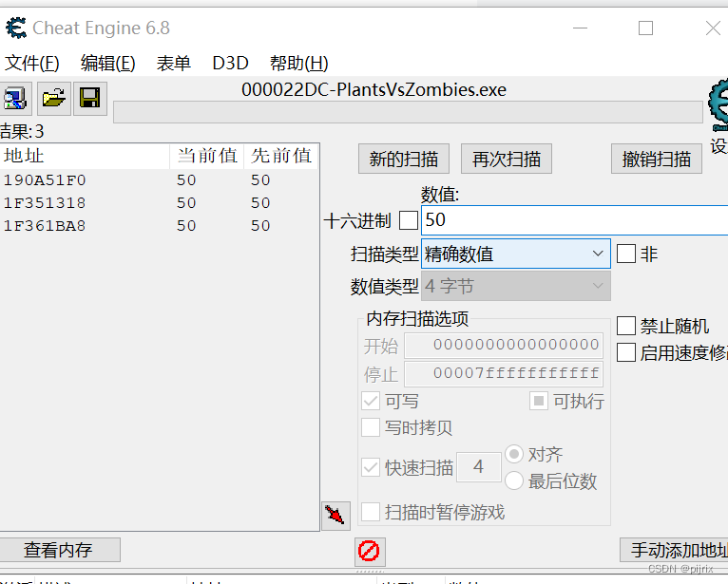Click the 停止 address input field

pos(504,374)
